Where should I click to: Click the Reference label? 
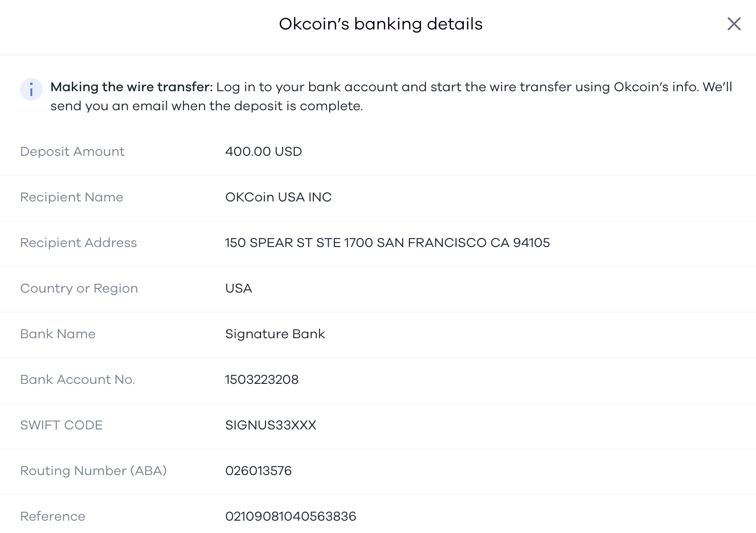click(x=53, y=516)
